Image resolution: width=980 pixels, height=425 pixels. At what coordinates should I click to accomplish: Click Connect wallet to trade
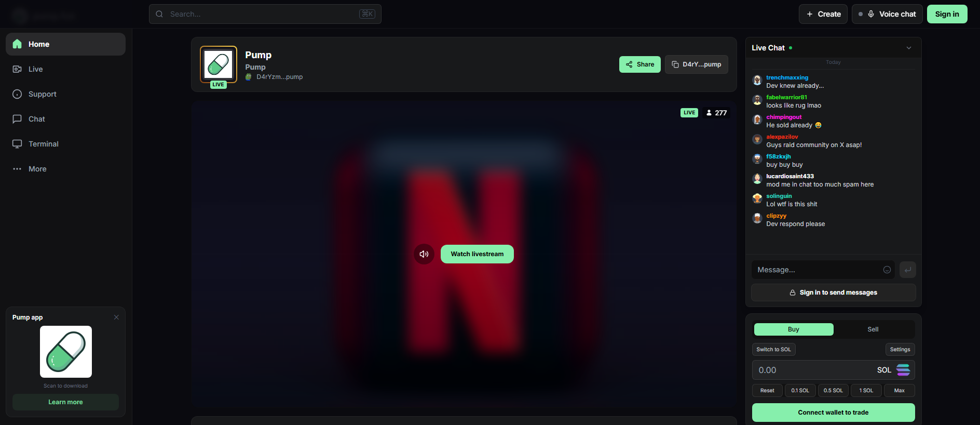coord(834,413)
